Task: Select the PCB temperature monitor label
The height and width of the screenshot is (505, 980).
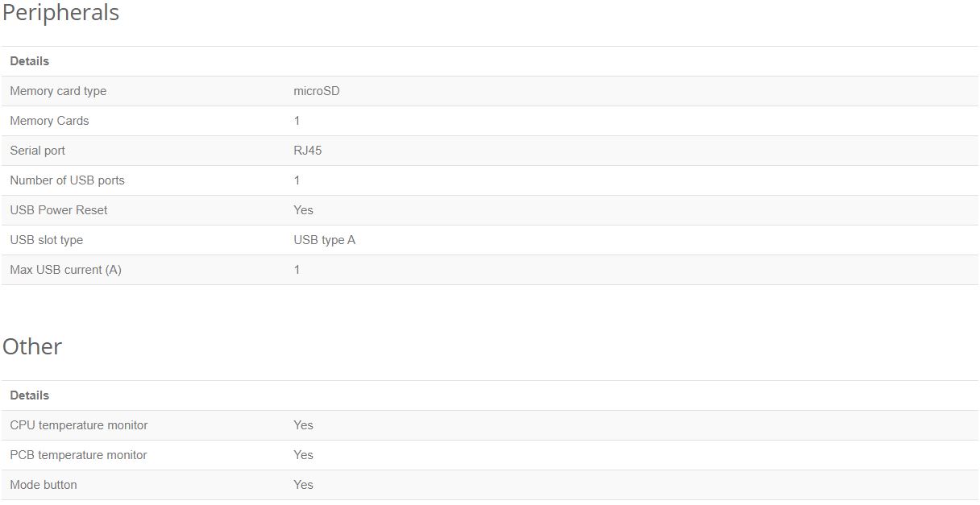Action: 78,455
